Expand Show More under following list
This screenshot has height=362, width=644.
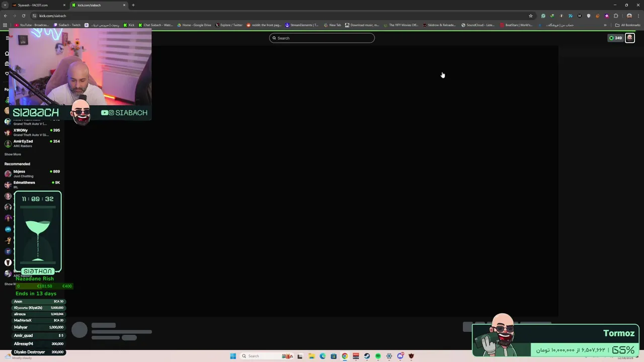(13, 154)
